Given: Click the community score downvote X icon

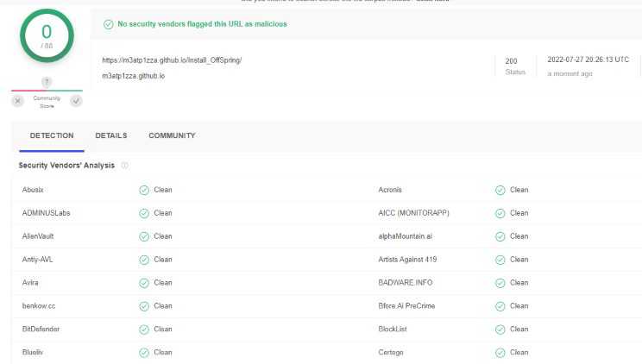Looking at the screenshot, I should point(17,101).
